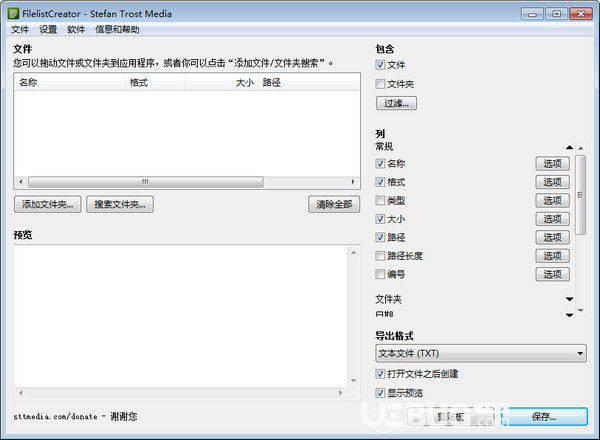Open 选项 for the 名称 column
The width and height of the screenshot is (600, 440).
point(553,164)
